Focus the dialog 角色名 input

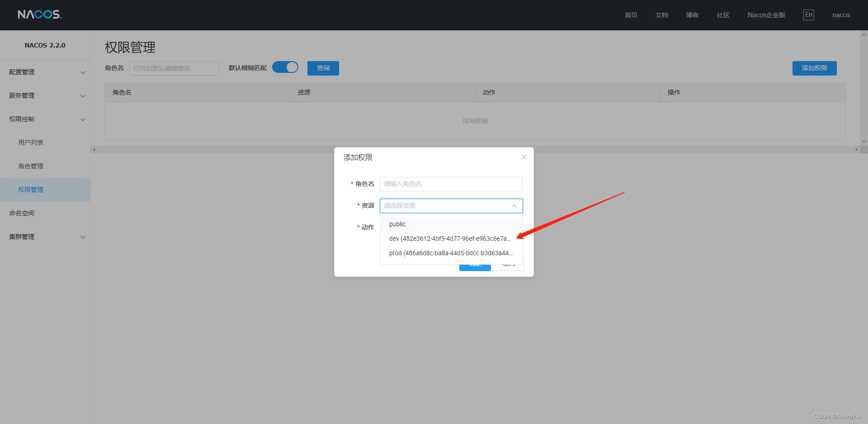tap(451, 184)
